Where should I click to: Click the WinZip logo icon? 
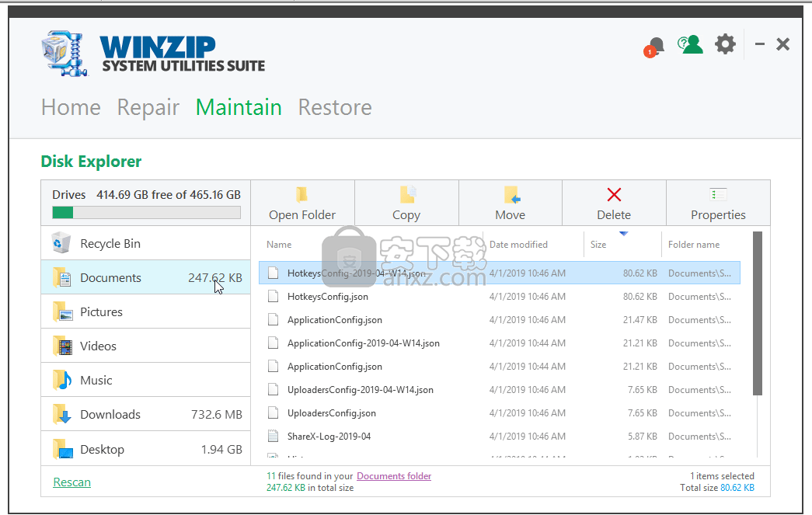pyautogui.click(x=65, y=54)
